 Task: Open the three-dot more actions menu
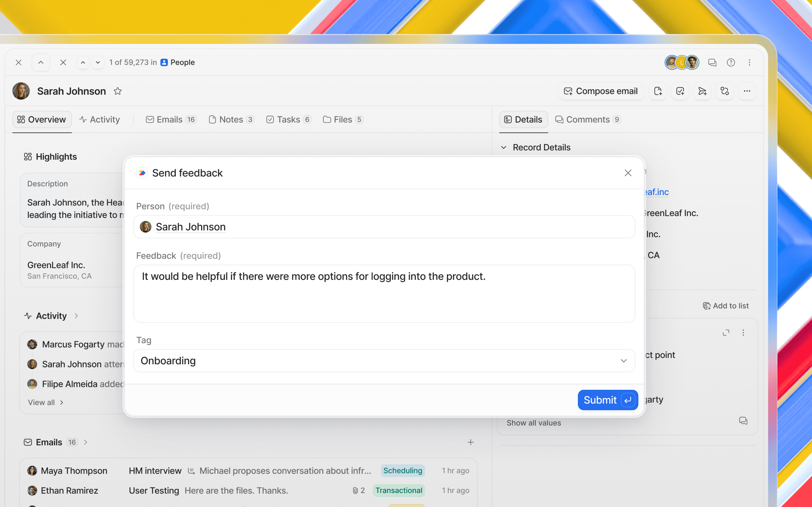pos(747,91)
